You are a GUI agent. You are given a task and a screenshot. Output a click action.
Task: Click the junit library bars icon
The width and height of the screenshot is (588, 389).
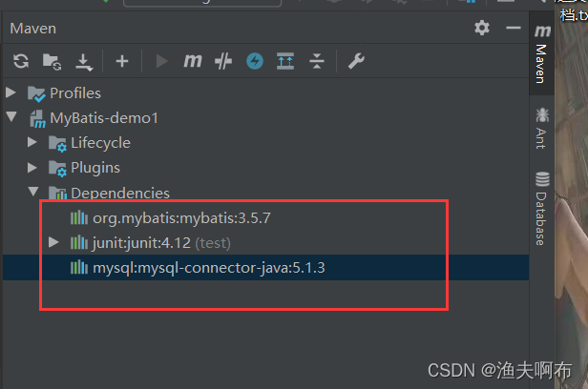pos(79,242)
